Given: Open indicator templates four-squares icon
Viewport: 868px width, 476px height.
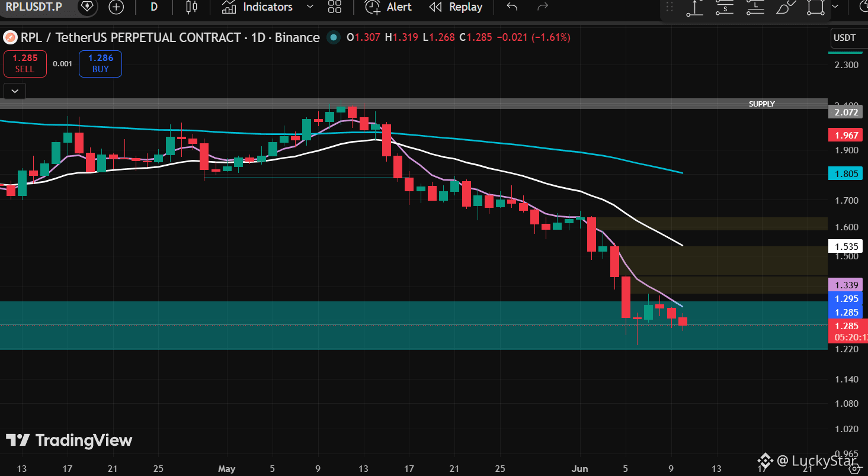Looking at the screenshot, I should 335,7.
